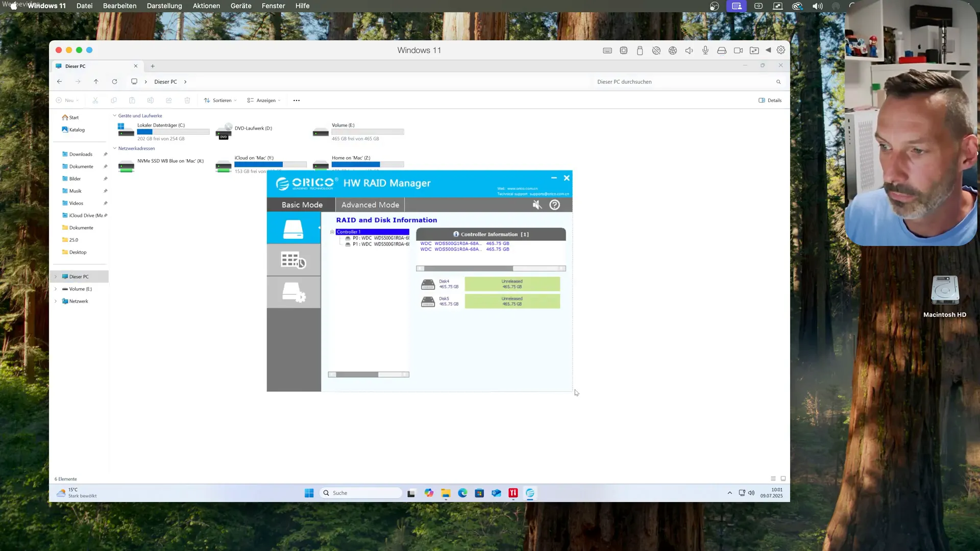
Task: Open Macintosh HD on the desktop
Action: [x=945, y=297]
